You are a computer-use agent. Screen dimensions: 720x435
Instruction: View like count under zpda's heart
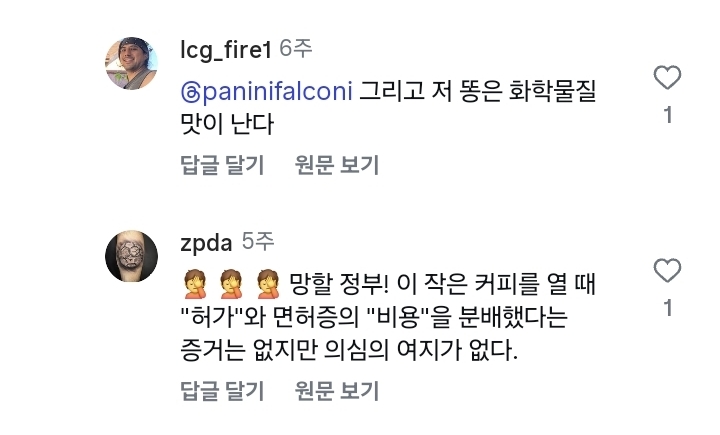tap(666, 308)
